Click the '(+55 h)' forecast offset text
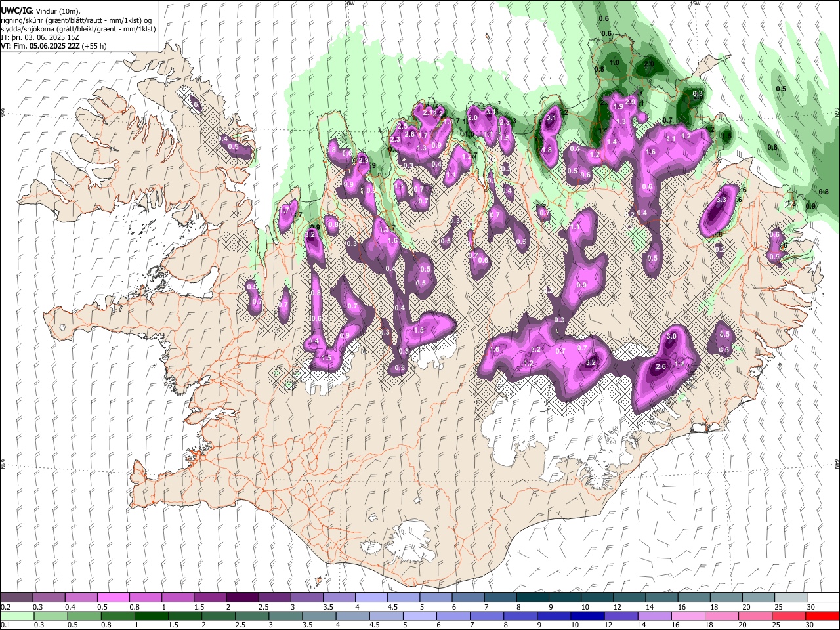The height and width of the screenshot is (630, 840). 94,46
